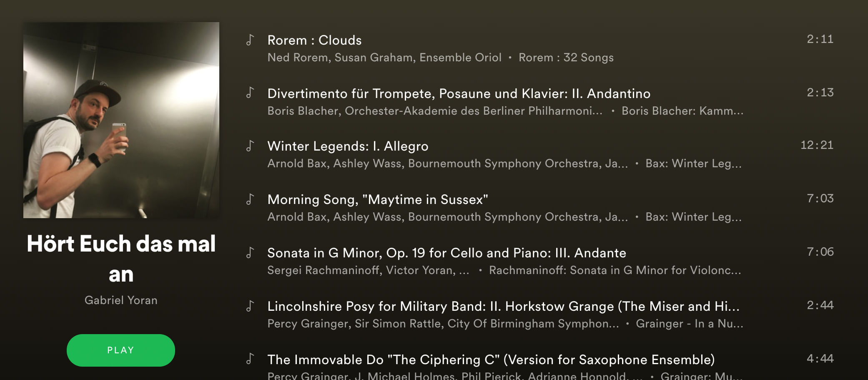Click music note icon beside Morning Song

(x=250, y=199)
